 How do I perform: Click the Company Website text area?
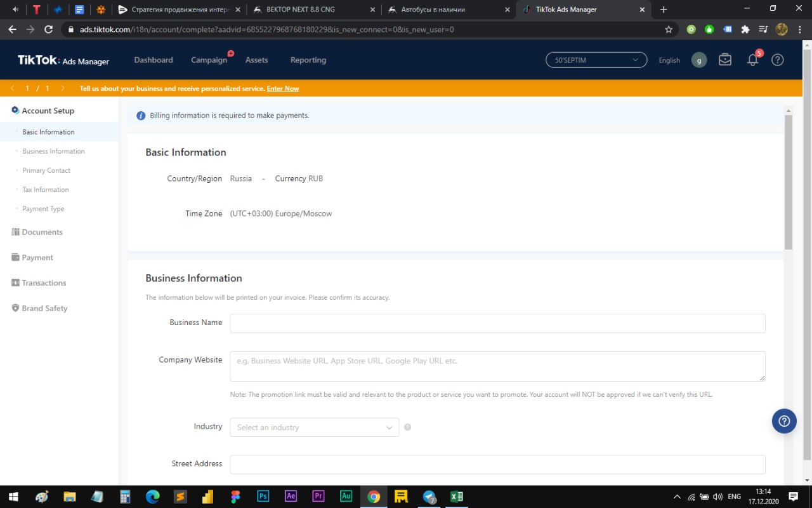[x=497, y=366]
